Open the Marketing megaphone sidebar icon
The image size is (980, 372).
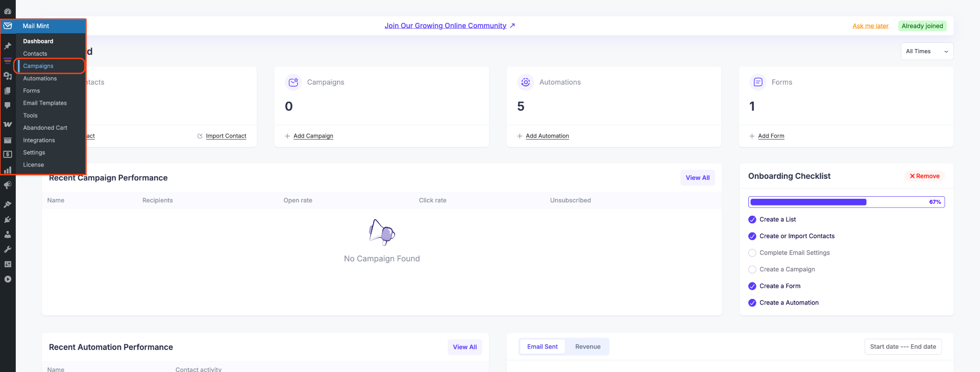[8, 185]
